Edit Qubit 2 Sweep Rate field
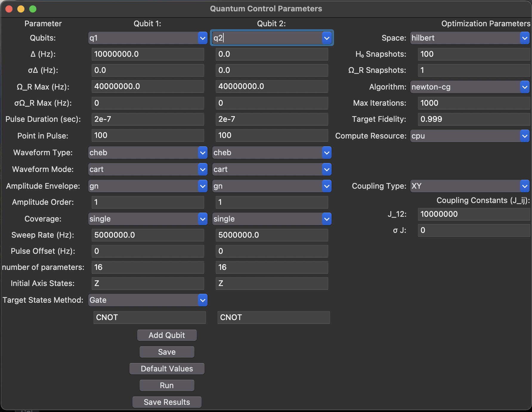The height and width of the screenshot is (412, 532). [x=272, y=235]
